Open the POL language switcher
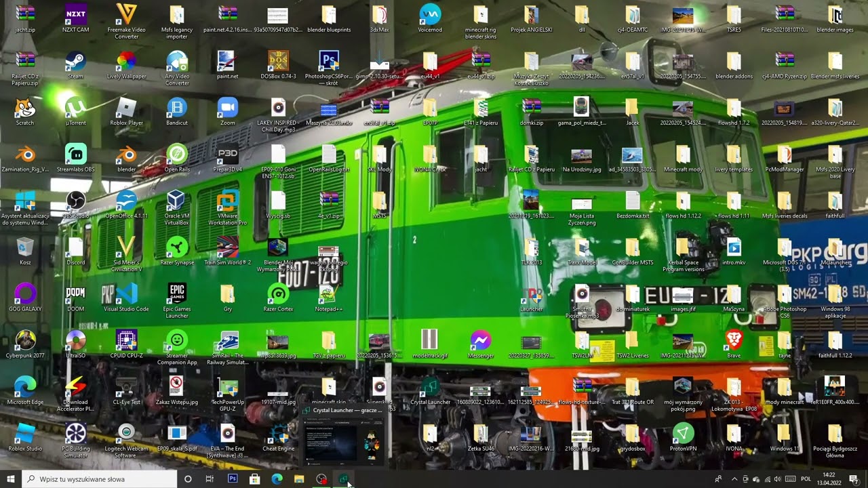 [x=806, y=479]
